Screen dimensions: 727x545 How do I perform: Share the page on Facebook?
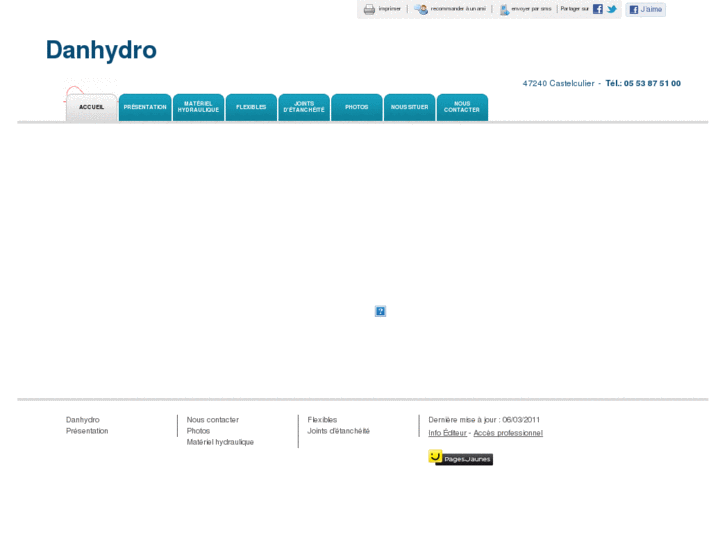pyautogui.click(x=598, y=9)
